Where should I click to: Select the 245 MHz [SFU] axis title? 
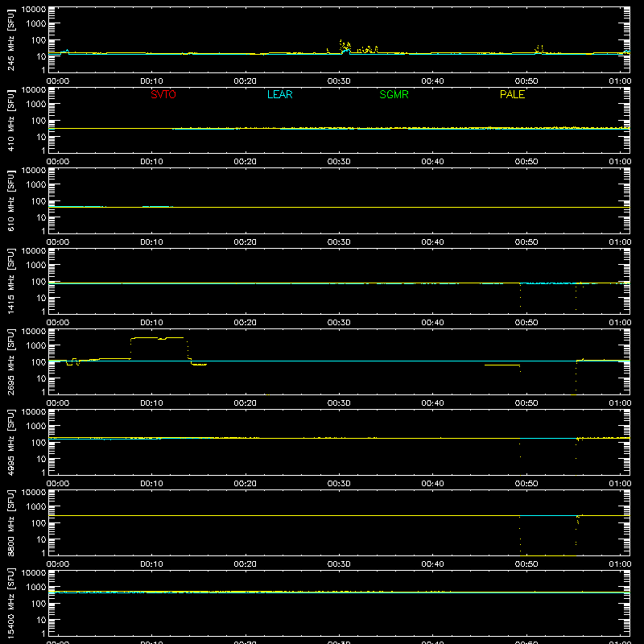coord(10,39)
